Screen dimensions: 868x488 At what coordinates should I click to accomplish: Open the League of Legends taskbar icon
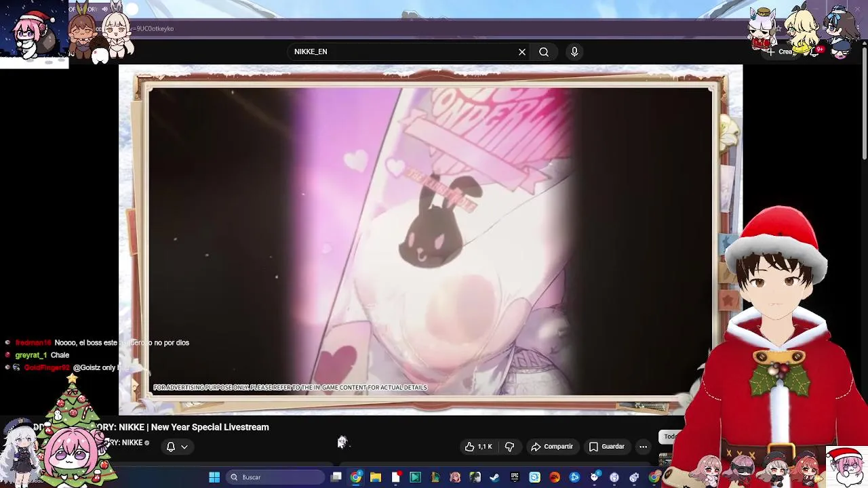435,477
